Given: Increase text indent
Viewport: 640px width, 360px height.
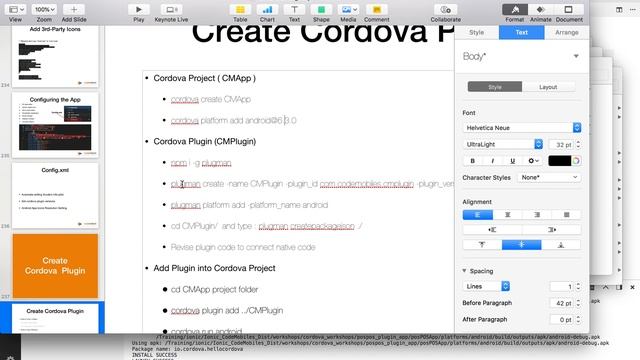Looking at the screenshot, I should (x=551, y=230).
